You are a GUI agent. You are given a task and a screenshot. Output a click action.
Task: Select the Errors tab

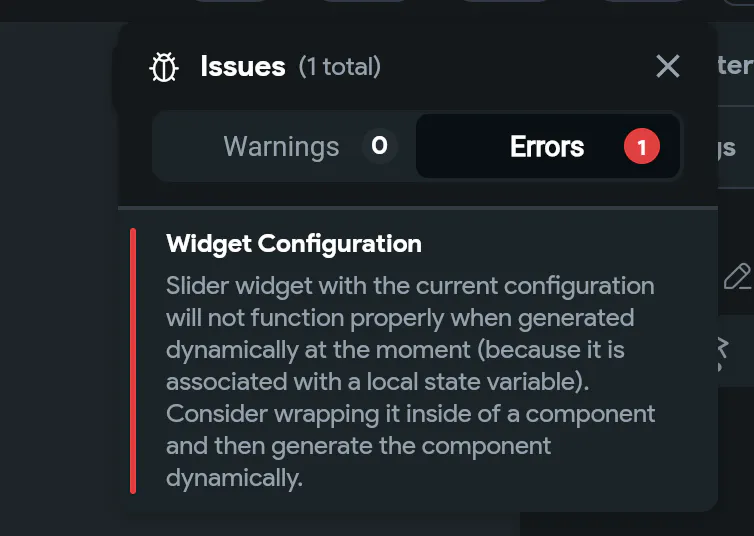(x=546, y=147)
